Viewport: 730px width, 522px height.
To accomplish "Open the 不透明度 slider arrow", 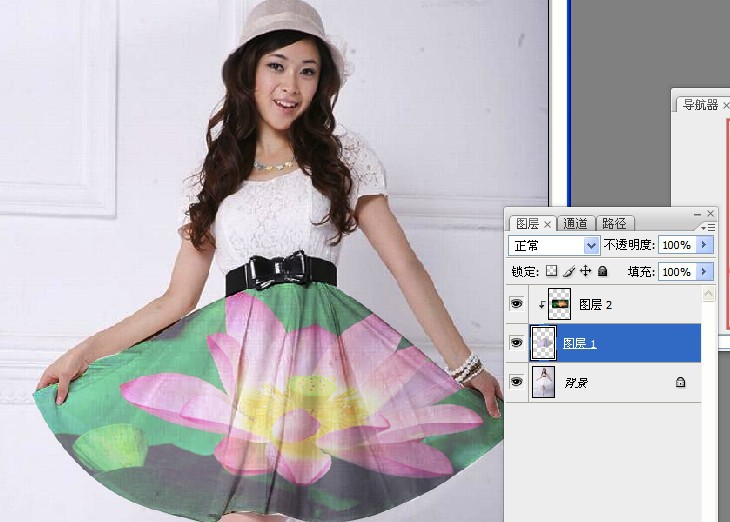I will click(704, 245).
